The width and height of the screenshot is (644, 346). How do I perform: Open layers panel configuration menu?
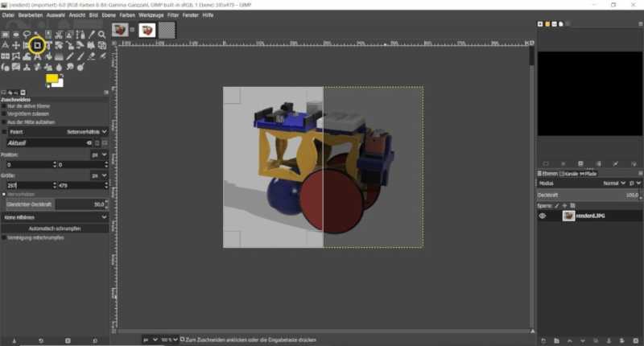point(640,173)
